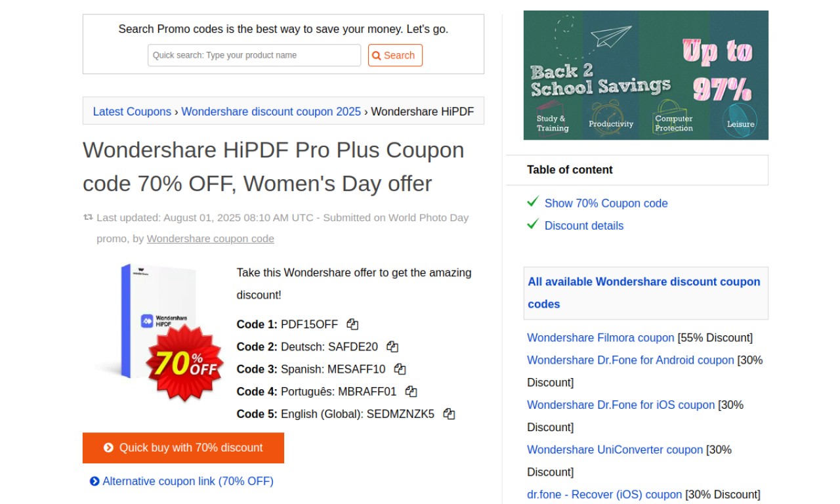
Task: Copy the Spanish MESAFF10 code icon
Action: point(400,369)
